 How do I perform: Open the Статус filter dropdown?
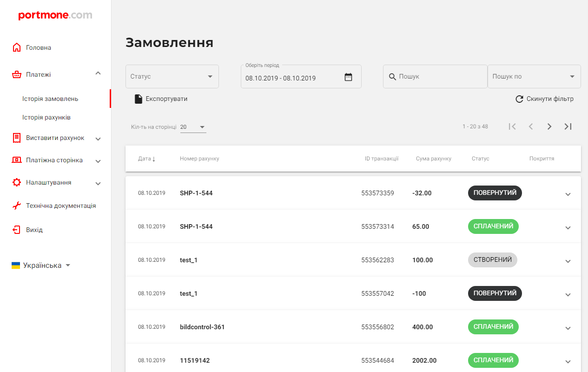click(x=172, y=77)
